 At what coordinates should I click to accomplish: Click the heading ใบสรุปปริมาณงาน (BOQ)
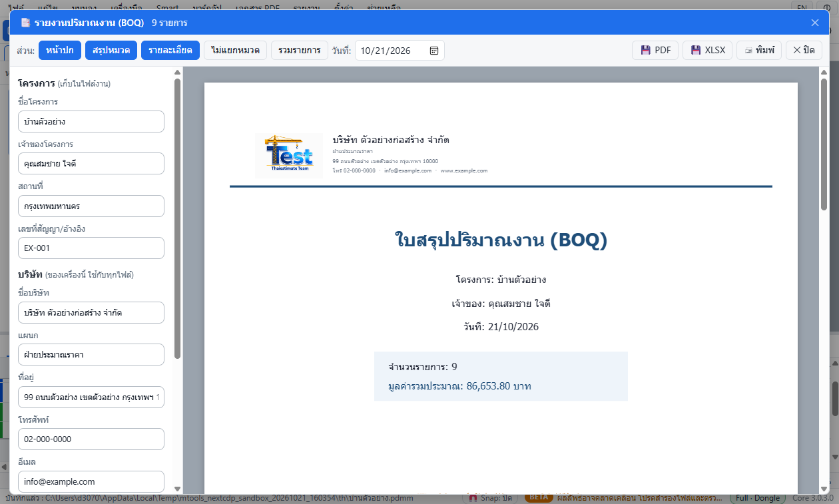coord(501,240)
